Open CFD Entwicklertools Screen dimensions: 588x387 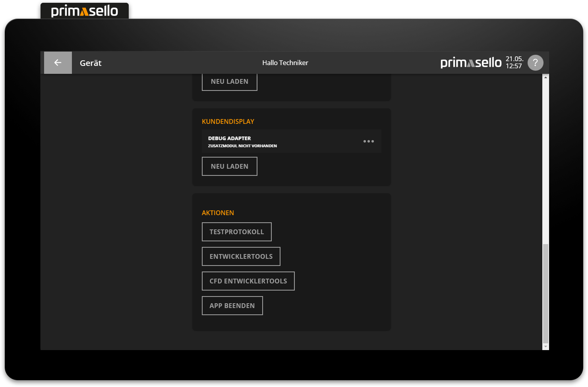pos(248,281)
